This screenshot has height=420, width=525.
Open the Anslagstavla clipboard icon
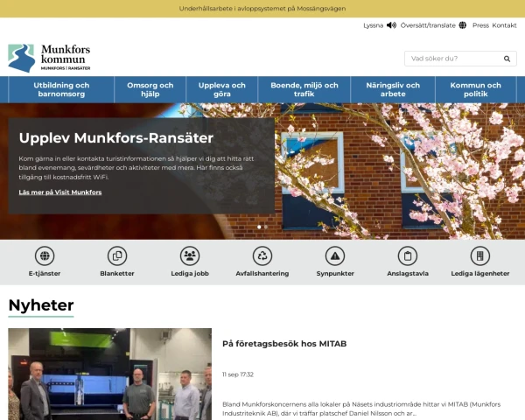[x=408, y=255]
